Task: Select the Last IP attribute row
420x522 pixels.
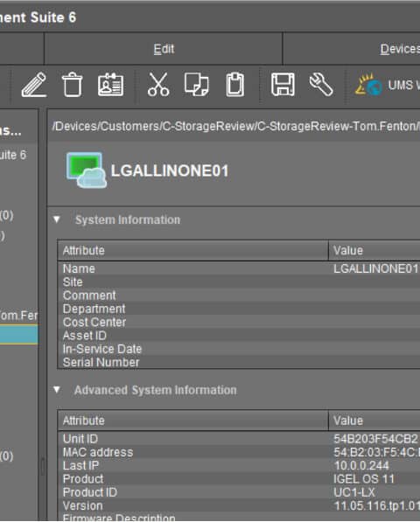Action: 239,465
